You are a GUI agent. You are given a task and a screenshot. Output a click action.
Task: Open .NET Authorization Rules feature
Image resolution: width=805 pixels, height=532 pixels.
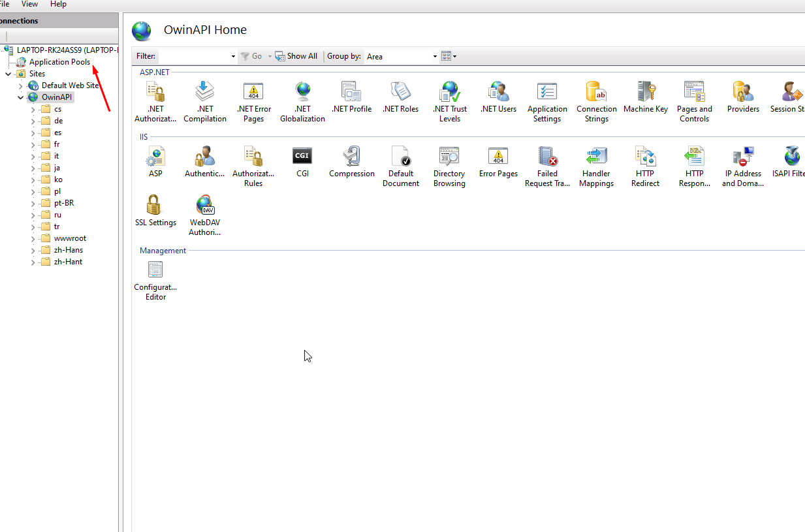(155, 102)
